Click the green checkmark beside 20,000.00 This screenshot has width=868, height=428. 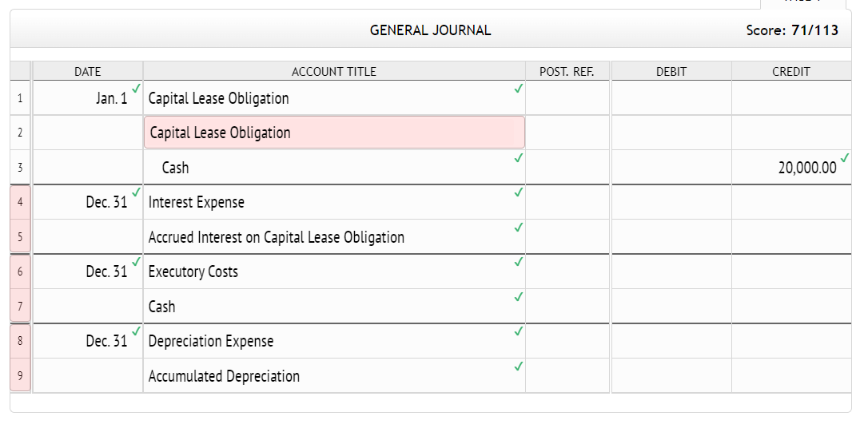coord(845,157)
